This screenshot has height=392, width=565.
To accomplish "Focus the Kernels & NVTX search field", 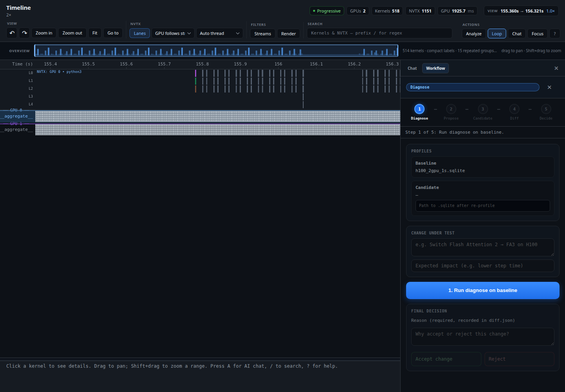I will [x=379, y=33].
